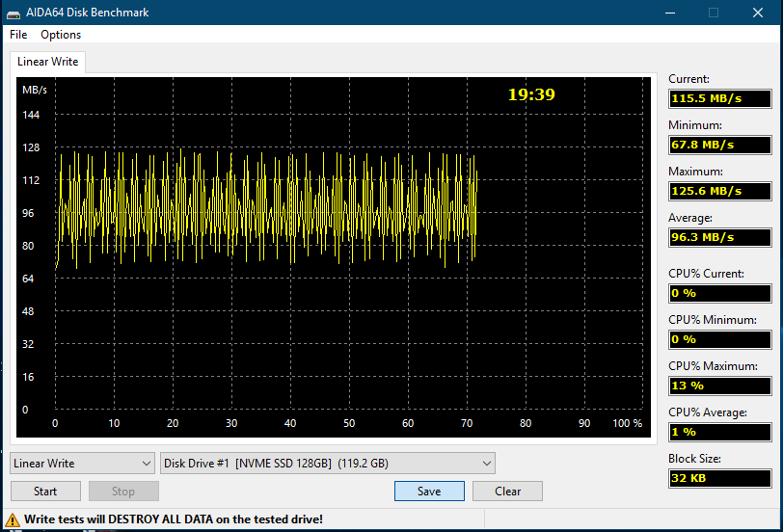Click the 144 label on the MB/s axis

(x=31, y=115)
